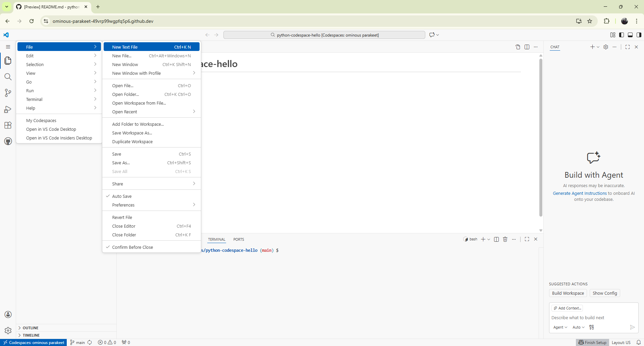This screenshot has height=346, width=644.
Task: Toggle primary side bar visibility
Action: [x=622, y=35]
